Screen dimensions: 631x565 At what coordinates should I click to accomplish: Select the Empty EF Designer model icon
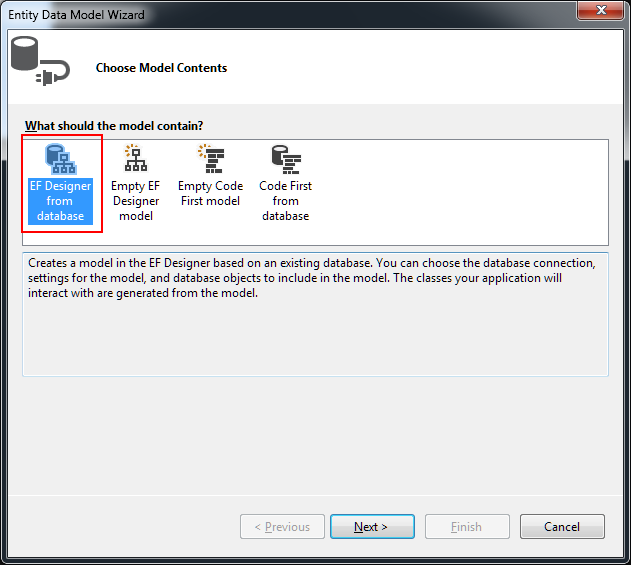(x=136, y=158)
